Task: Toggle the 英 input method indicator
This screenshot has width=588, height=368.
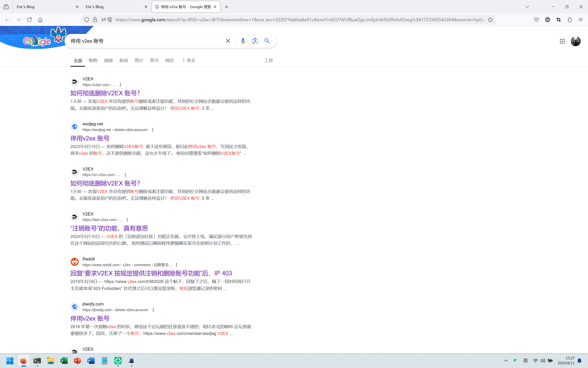Action: (526, 361)
